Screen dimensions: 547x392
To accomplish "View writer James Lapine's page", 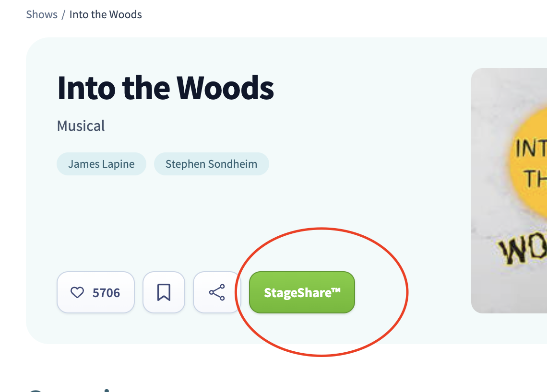I will click(101, 164).
